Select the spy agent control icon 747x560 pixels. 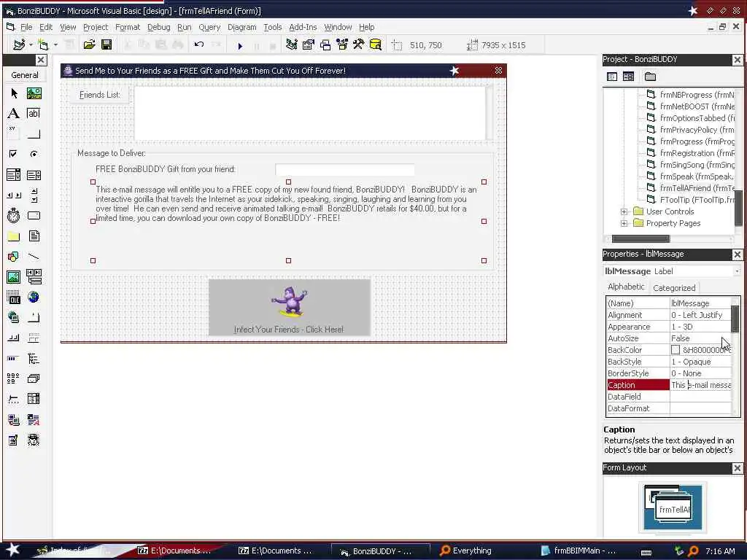pyautogui.click(x=34, y=440)
